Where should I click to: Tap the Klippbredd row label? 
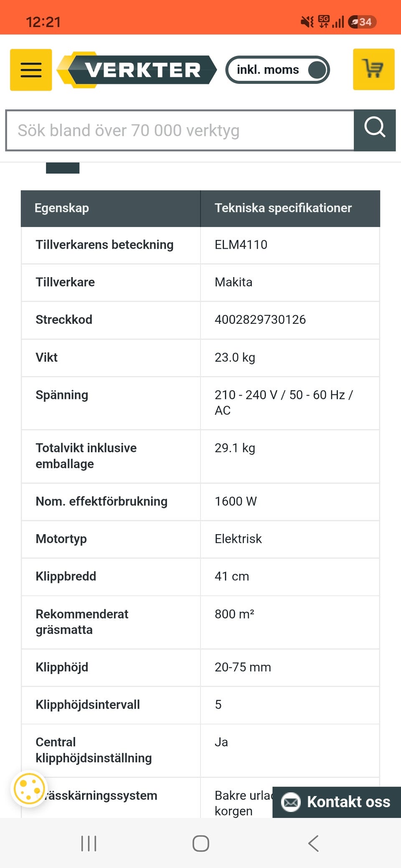point(66,576)
